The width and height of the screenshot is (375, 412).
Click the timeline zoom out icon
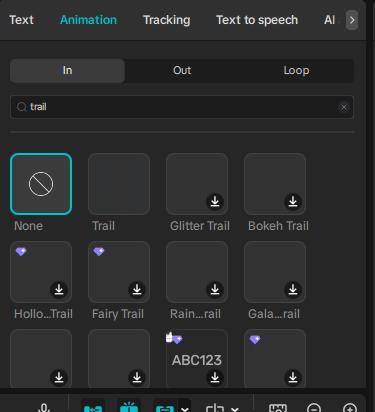coord(314,409)
